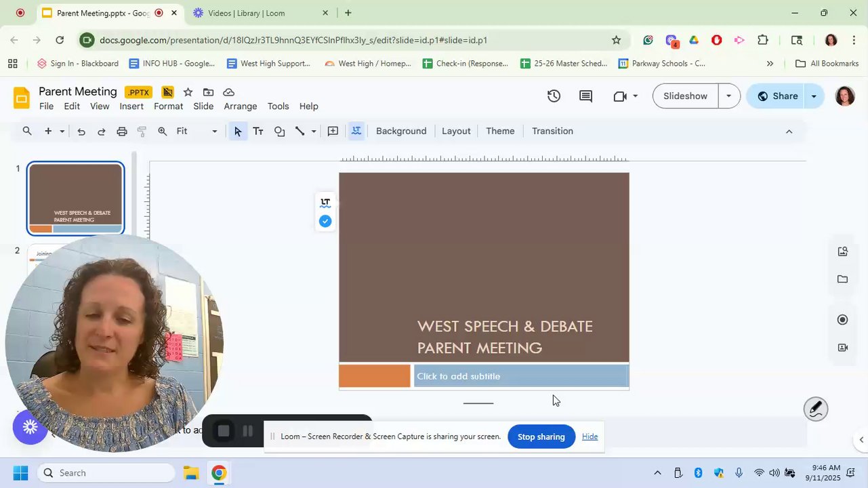This screenshot has height=488, width=868.
Task: Open Google account profile picture
Action: pos(845,96)
